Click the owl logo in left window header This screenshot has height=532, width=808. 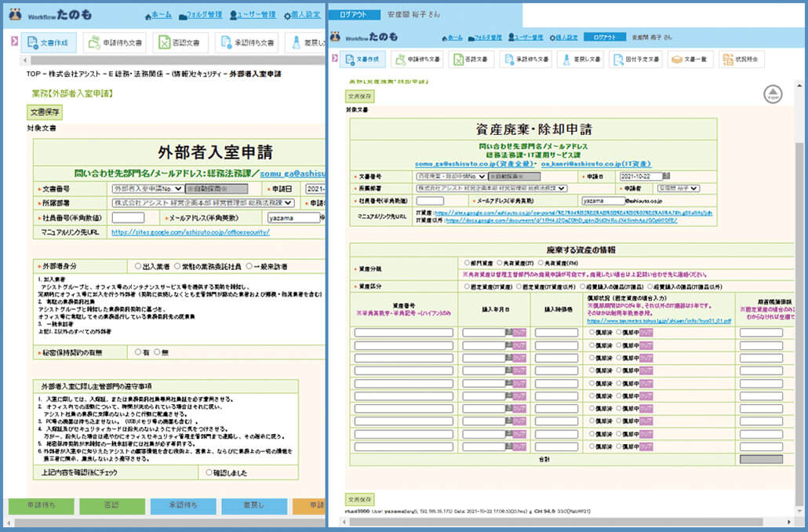tap(16, 14)
